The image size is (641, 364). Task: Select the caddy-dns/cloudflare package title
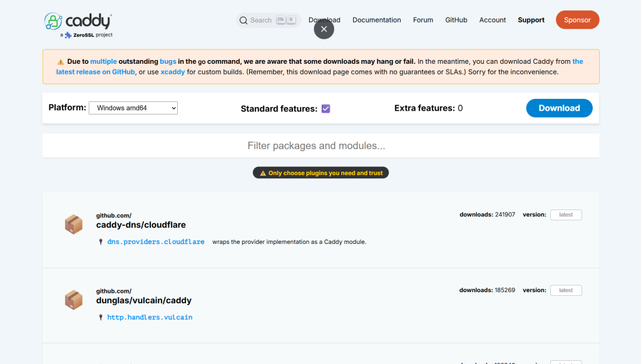pos(141,225)
